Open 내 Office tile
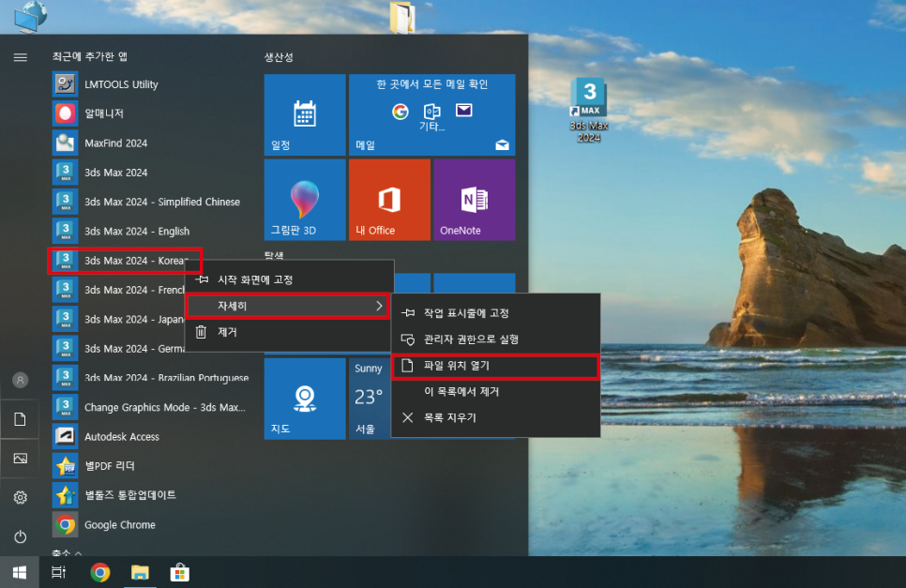The image size is (906, 588). pyautogui.click(x=389, y=200)
